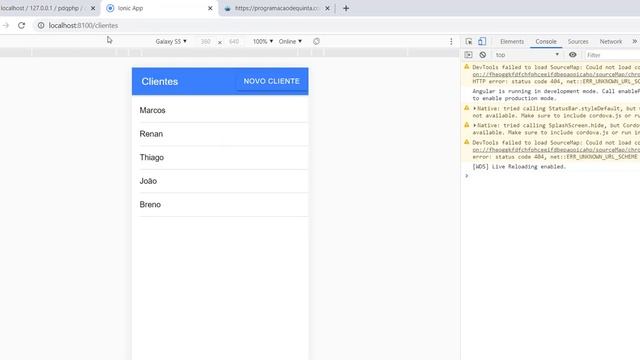Click the address bar URL localhost:8100/clientes
Viewport: 640px width, 360px height.
(83, 25)
